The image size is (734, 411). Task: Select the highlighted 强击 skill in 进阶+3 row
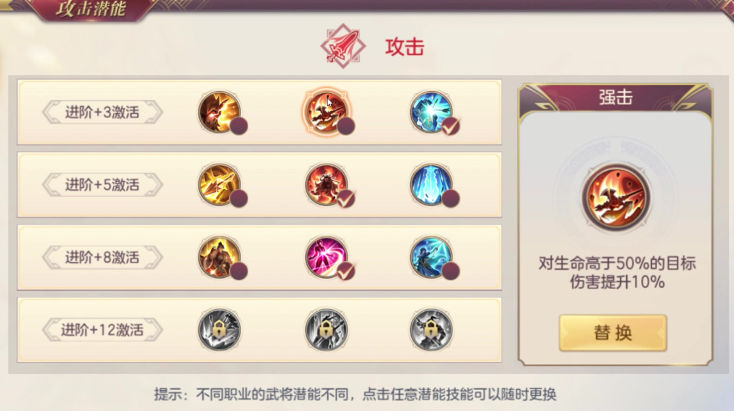click(326, 112)
